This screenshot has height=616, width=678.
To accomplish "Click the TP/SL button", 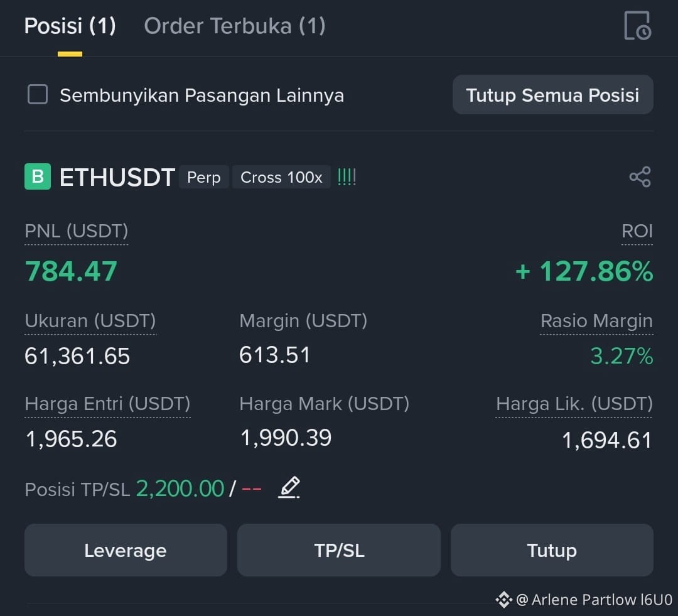I will [x=339, y=550].
